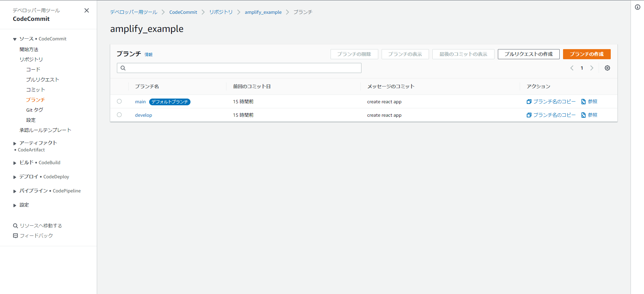Click the copy icon in the develop row
This screenshot has height=294, width=644.
click(x=529, y=115)
